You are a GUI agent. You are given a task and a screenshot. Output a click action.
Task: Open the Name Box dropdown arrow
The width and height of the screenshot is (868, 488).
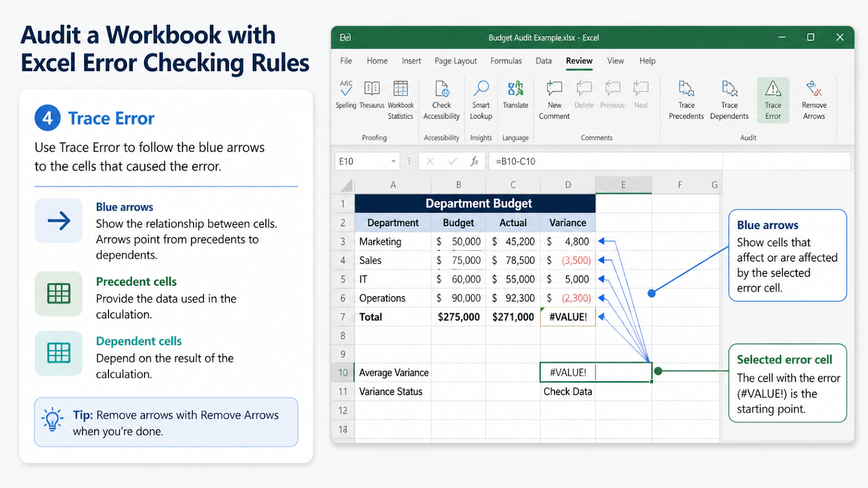pos(393,161)
